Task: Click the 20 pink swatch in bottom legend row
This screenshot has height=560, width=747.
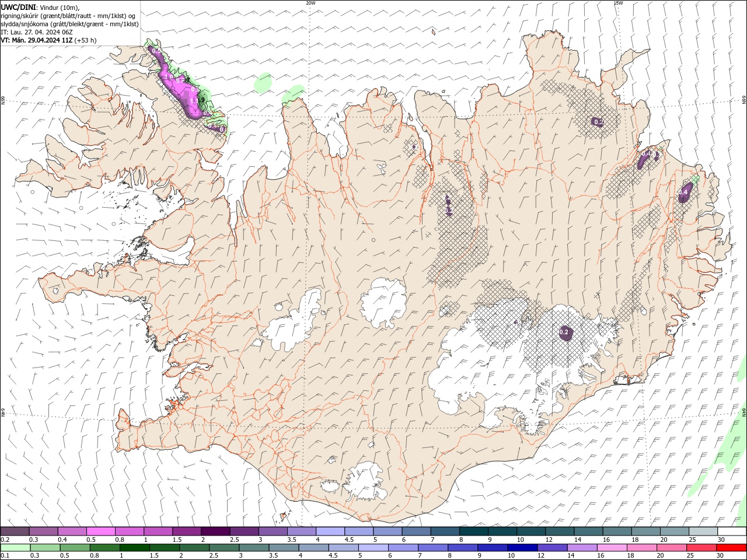Action: [x=672, y=548]
